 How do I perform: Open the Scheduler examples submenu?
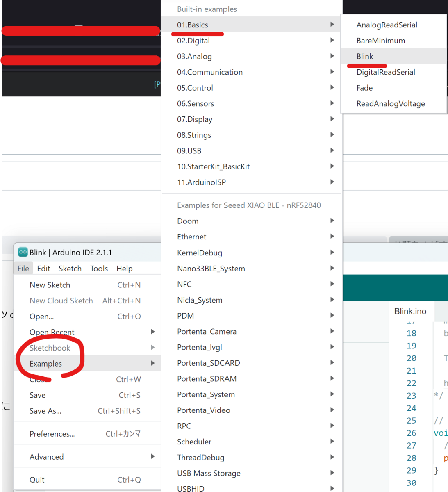pyautogui.click(x=251, y=442)
